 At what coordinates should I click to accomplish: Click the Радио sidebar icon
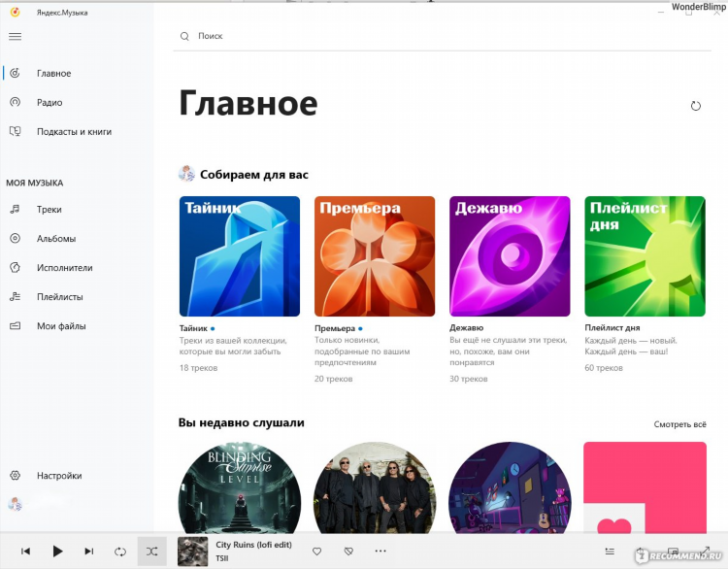[x=15, y=102]
